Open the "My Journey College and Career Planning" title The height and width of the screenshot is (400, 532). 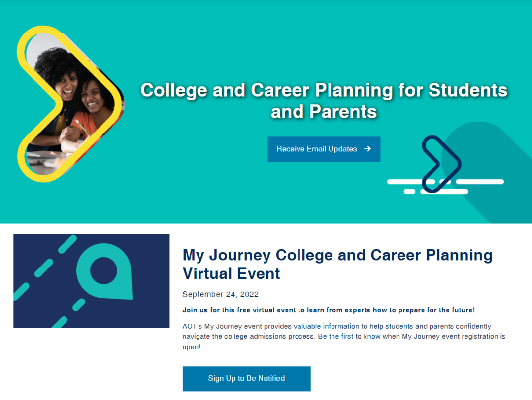point(337,255)
